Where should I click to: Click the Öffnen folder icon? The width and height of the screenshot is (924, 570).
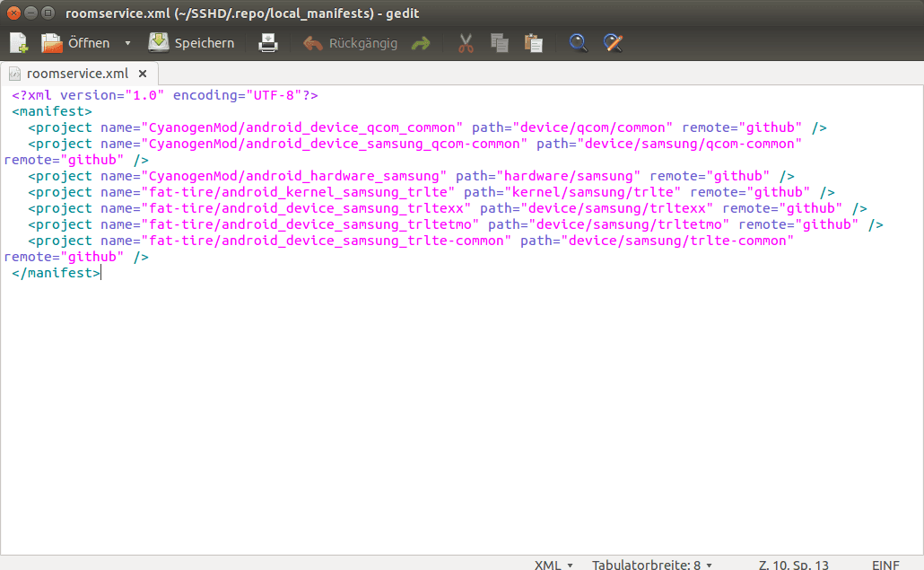(52, 43)
